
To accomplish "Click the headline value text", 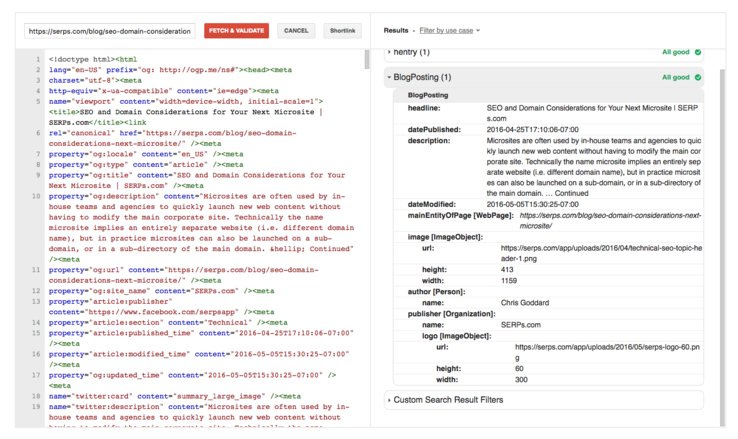I will tap(592, 113).
